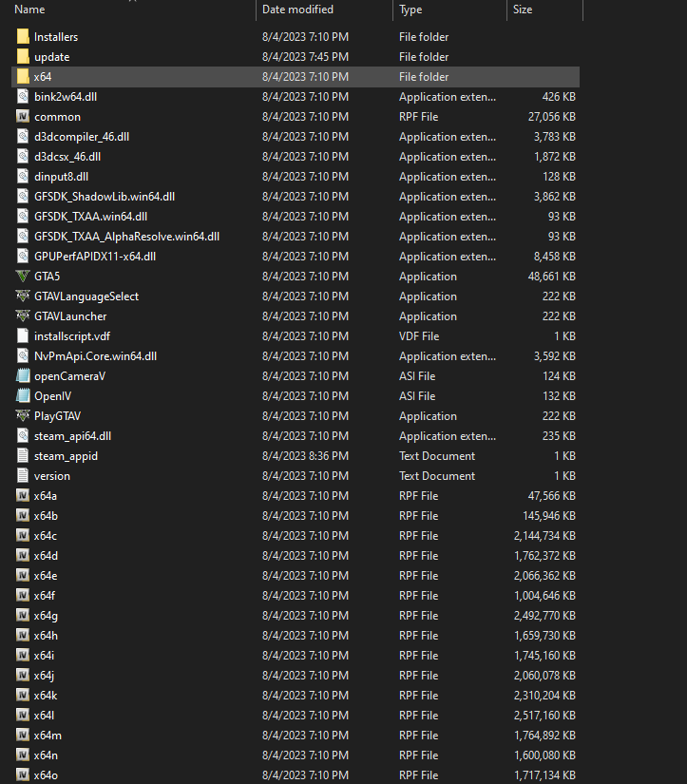This screenshot has width=687, height=784.
Task: Click the openCameraV ASI file icon
Action: [23, 376]
